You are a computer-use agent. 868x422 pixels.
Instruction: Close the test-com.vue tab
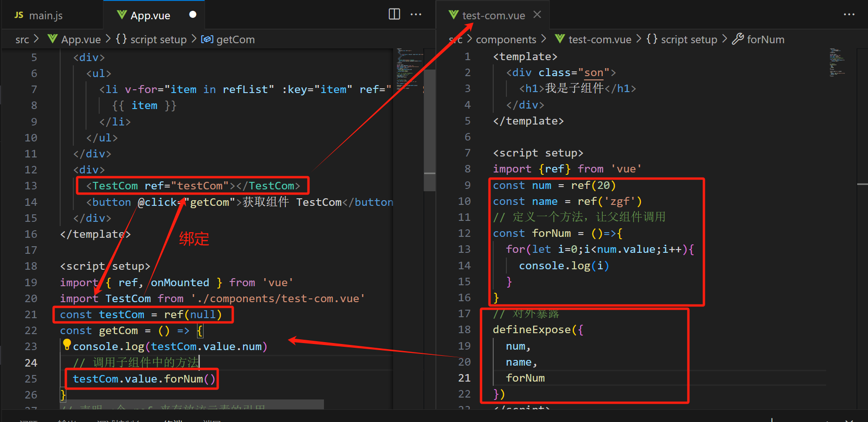tap(537, 15)
